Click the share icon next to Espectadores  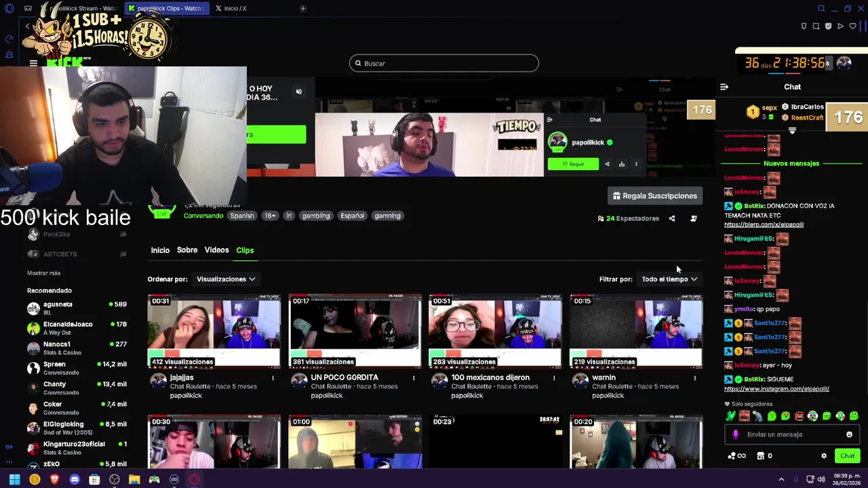[x=672, y=218]
